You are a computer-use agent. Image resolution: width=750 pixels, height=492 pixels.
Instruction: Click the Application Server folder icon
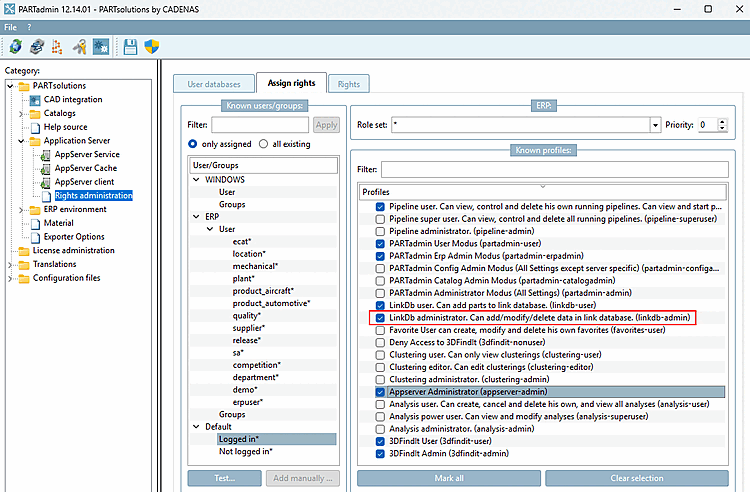35,141
